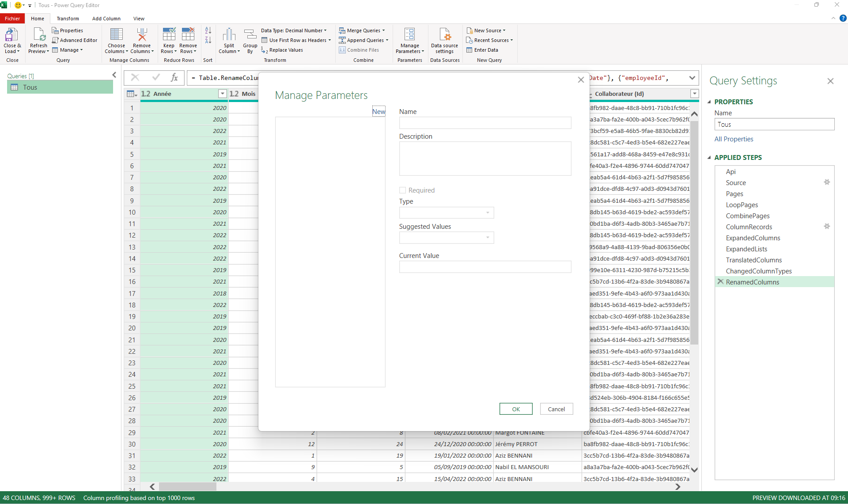848x504 pixels.
Task: Open the Année column filter dropdown
Action: point(222,94)
